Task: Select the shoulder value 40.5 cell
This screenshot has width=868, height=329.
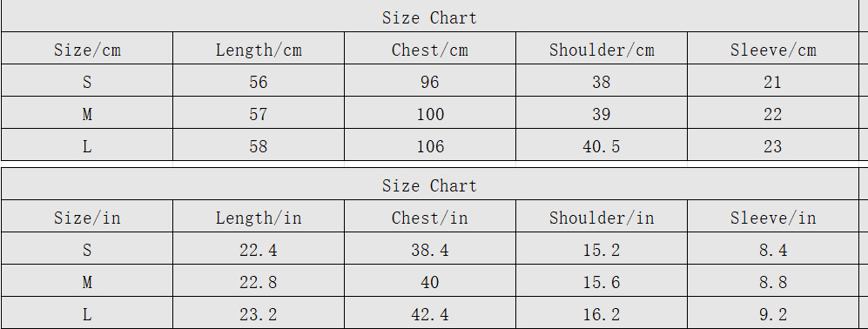Action: pyautogui.click(x=602, y=144)
